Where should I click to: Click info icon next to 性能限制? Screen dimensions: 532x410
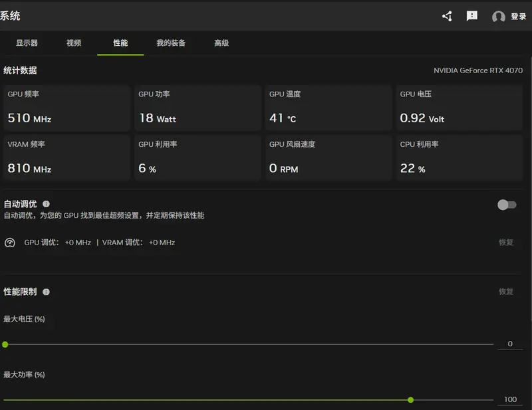pos(46,292)
